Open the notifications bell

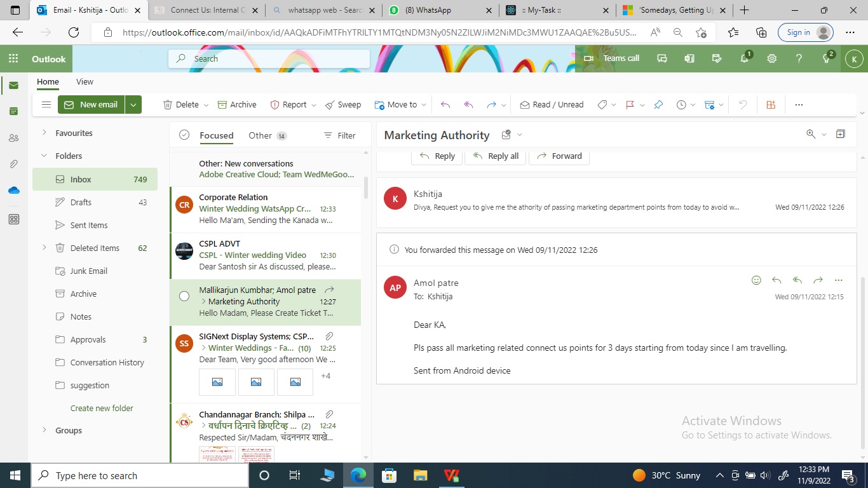tap(745, 58)
